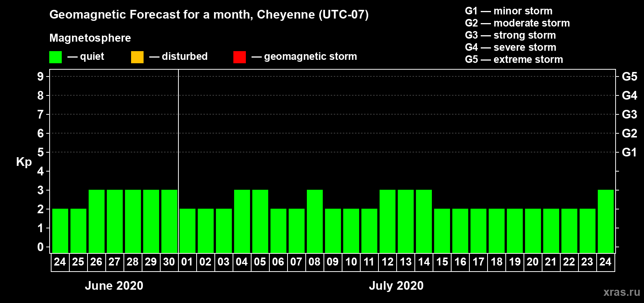Click 'G3 — strong storm' legend entry
Screen dimensions: 644x303
[x=510, y=35]
